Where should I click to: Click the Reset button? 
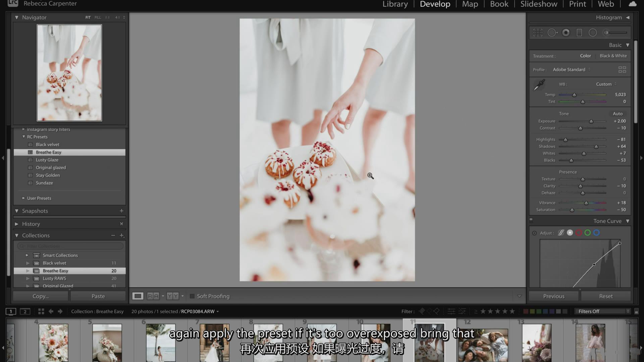pos(606,296)
